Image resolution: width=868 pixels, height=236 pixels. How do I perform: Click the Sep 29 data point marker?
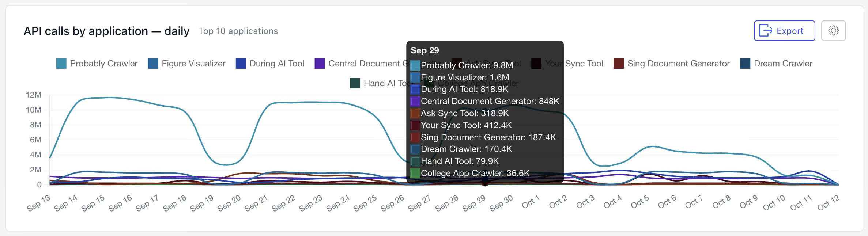point(485,181)
